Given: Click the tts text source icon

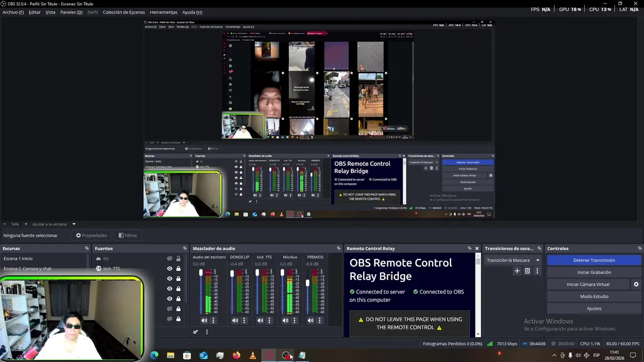Looking at the screenshot, I should tap(99, 258).
